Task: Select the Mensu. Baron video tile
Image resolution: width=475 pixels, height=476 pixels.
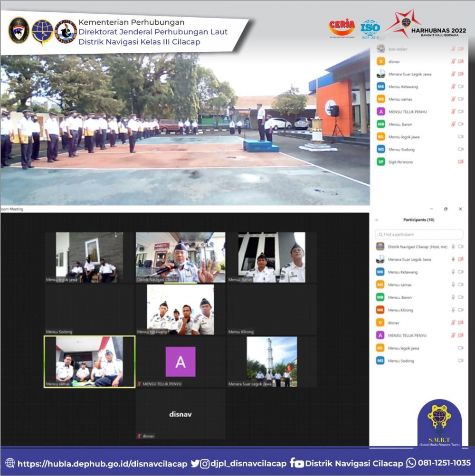Action: click(272, 257)
